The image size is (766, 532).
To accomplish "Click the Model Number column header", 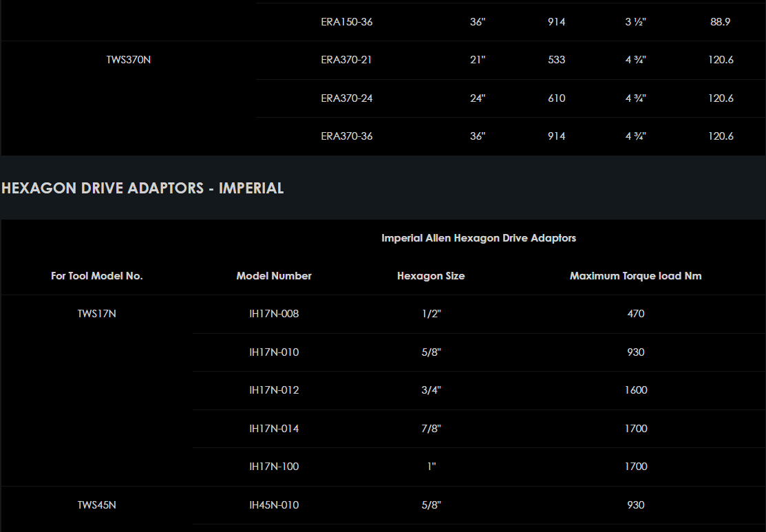I will pyautogui.click(x=274, y=276).
